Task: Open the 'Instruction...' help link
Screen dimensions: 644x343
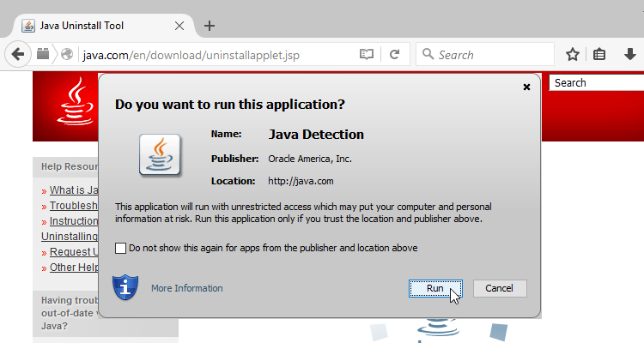Action: 74,221
